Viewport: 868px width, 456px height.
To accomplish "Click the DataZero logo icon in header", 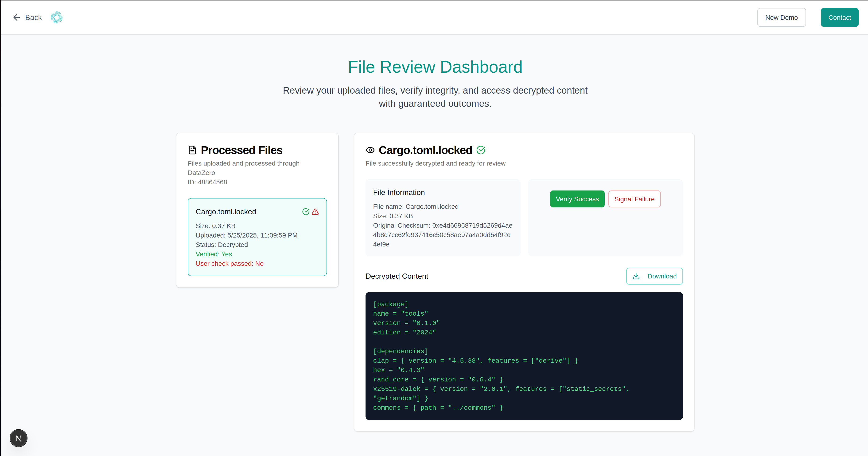I will pyautogui.click(x=57, y=17).
